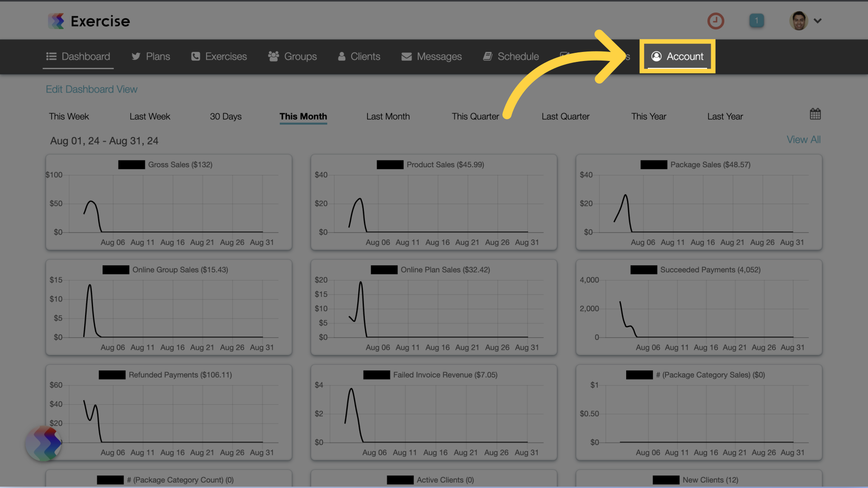Toggle the Product Sales legend swatch
This screenshot has height=488, width=868.
[390, 165]
